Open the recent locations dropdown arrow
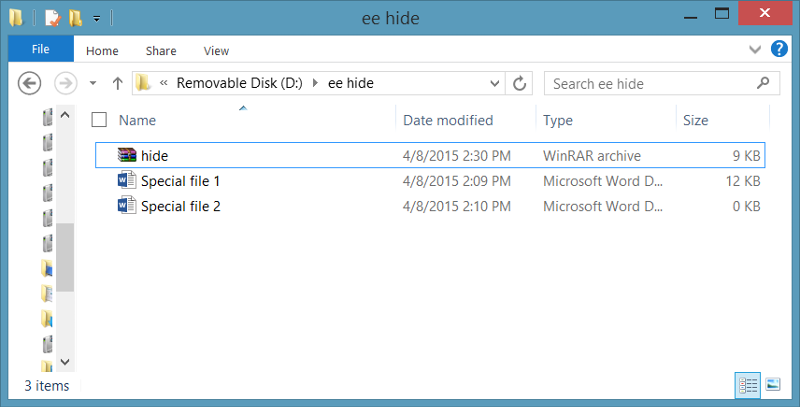 [x=93, y=83]
